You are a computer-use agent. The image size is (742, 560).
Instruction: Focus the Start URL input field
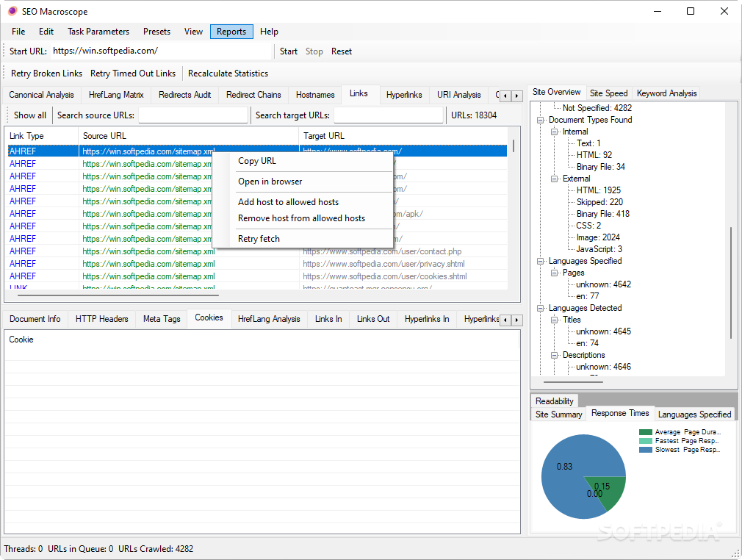pyautogui.click(x=161, y=51)
